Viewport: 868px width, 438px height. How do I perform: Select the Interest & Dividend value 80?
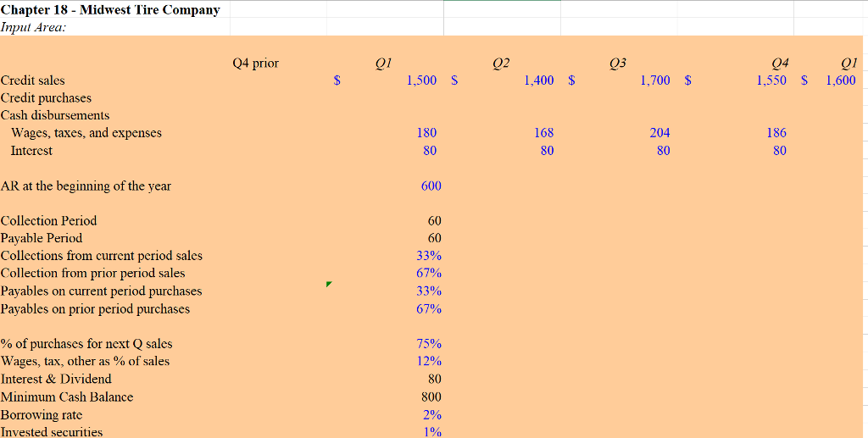click(x=435, y=379)
